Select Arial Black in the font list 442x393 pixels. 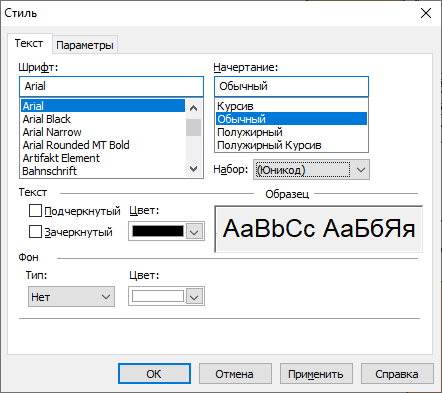click(103, 119)
